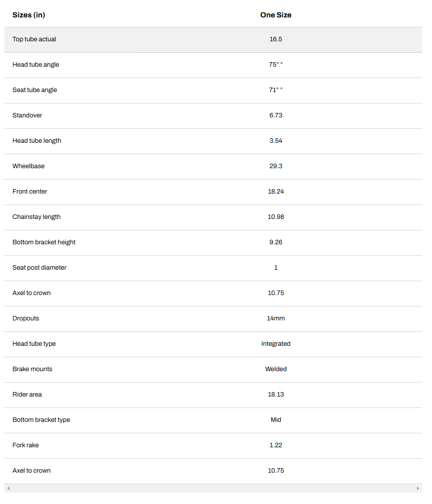The image size is (432, 504).
Task: Click the horizontal scrollbar track
Action: tap(213, 489)
